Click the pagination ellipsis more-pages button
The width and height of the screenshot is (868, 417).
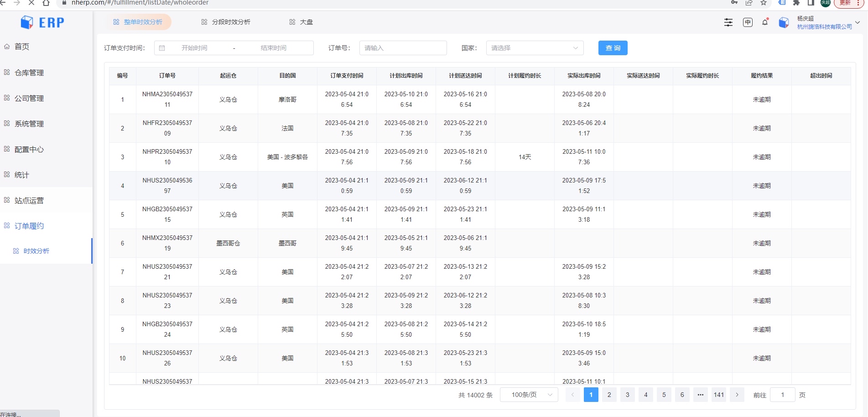point(701,395)
